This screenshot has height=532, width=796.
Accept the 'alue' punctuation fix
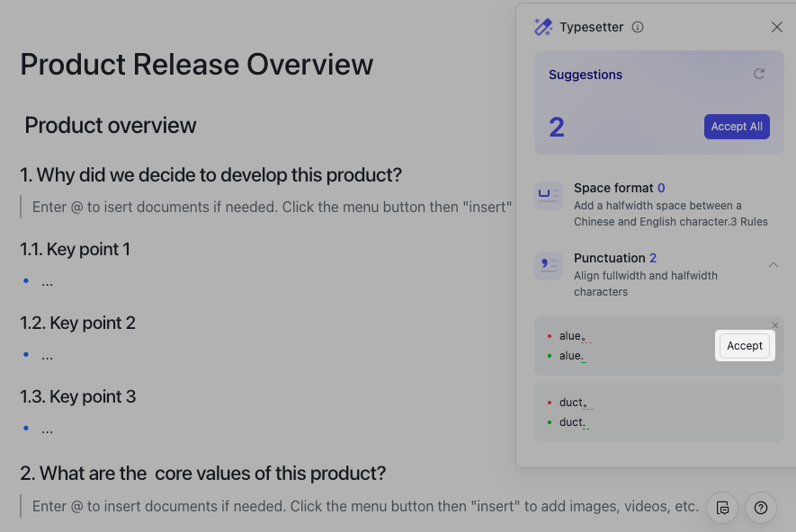744,346
